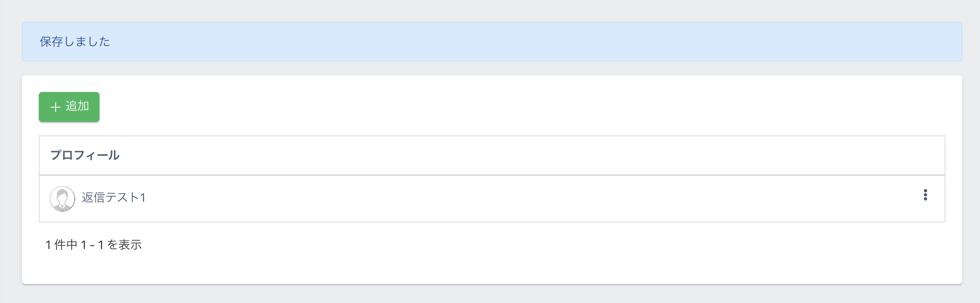Click the bottom dot of the row options icon
Screen dimensions: 980x303
click(x=925, y=199)
